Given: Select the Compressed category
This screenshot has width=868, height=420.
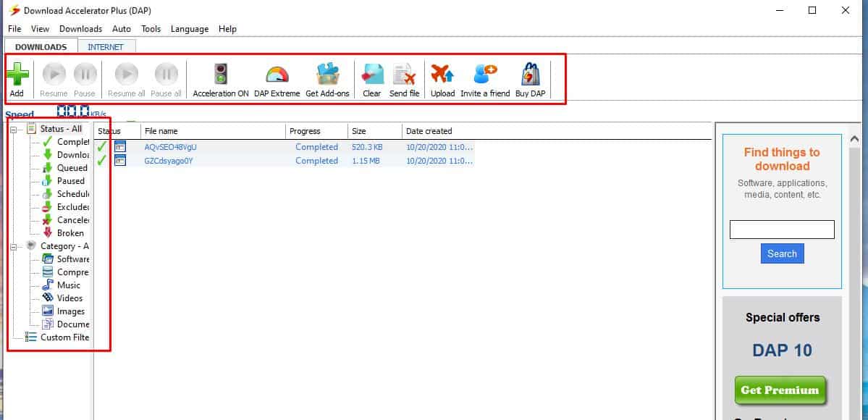Looking at the screenshot, I should (73, 272).
